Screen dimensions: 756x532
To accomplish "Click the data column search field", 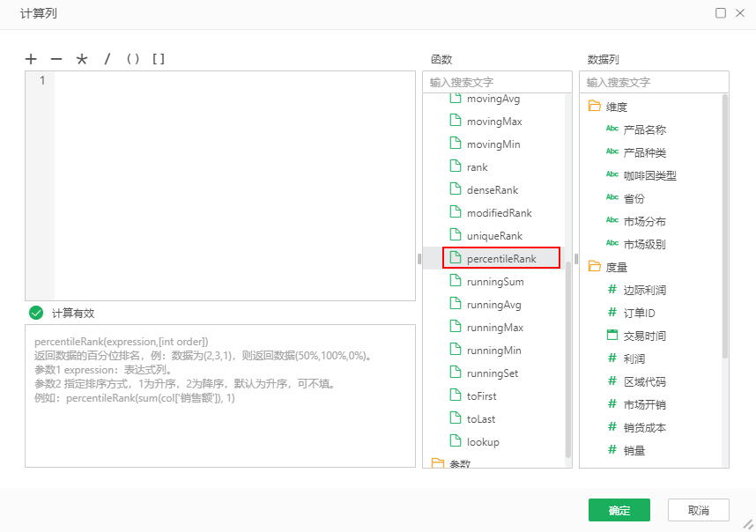I will click(x=654, y=82).
